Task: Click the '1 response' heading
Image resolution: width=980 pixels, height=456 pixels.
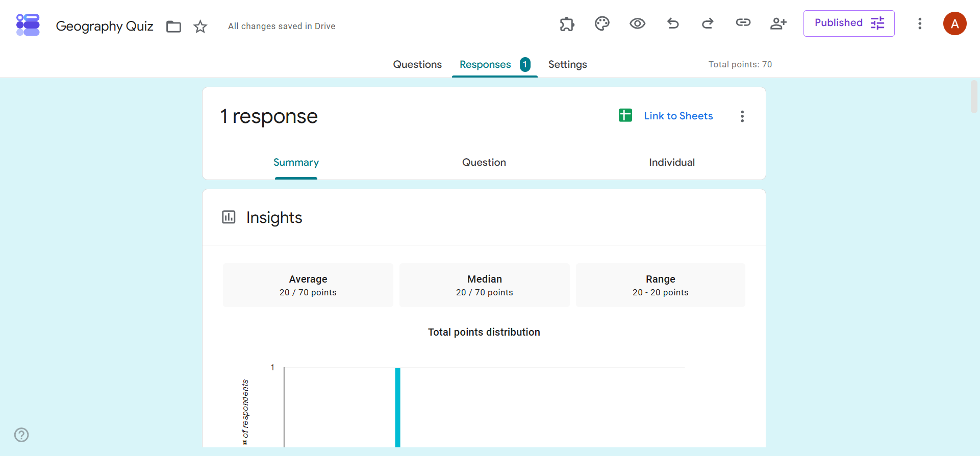Action: [269, 116]
